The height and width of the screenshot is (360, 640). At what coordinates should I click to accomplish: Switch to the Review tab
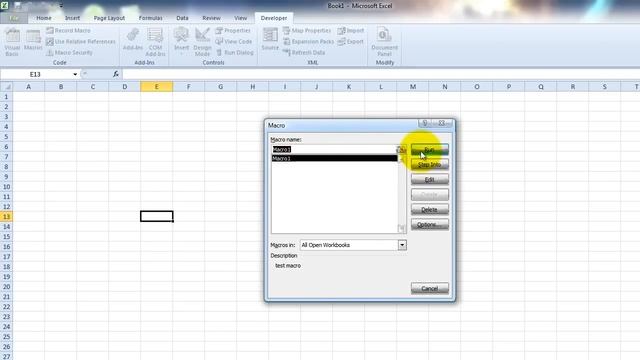[211, 18]
